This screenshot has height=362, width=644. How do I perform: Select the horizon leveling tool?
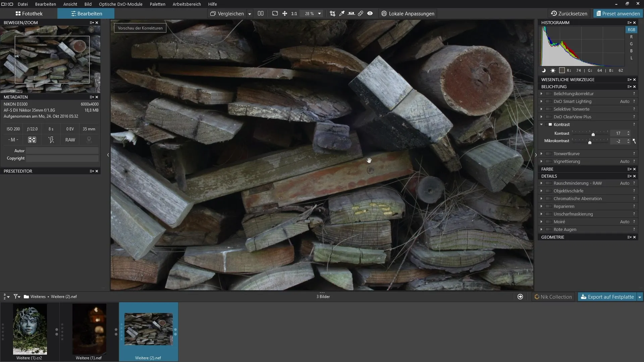351,13
